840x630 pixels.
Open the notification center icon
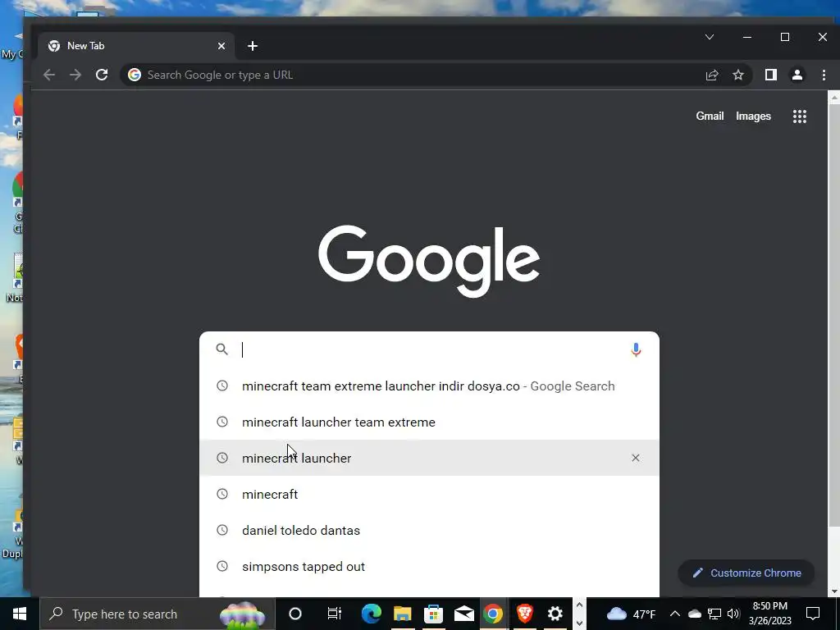[813, 614]
